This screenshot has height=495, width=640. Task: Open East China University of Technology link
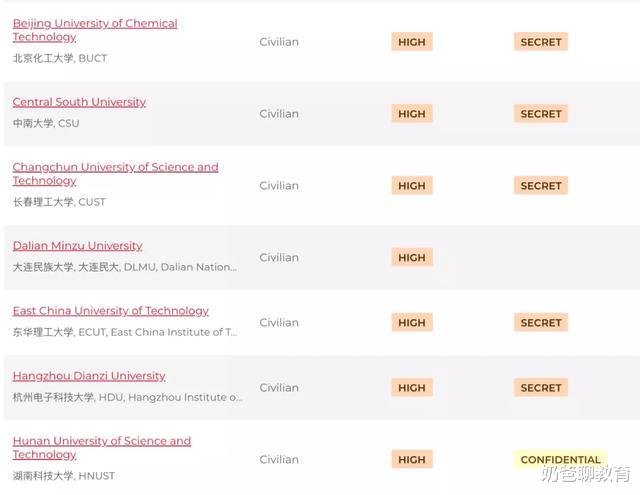[110, 311]
